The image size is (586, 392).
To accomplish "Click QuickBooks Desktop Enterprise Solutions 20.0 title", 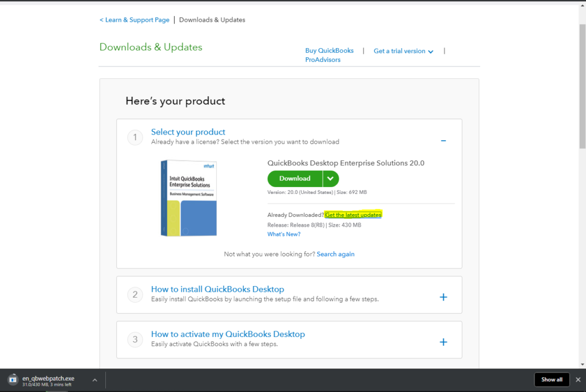I will [346, 163].
